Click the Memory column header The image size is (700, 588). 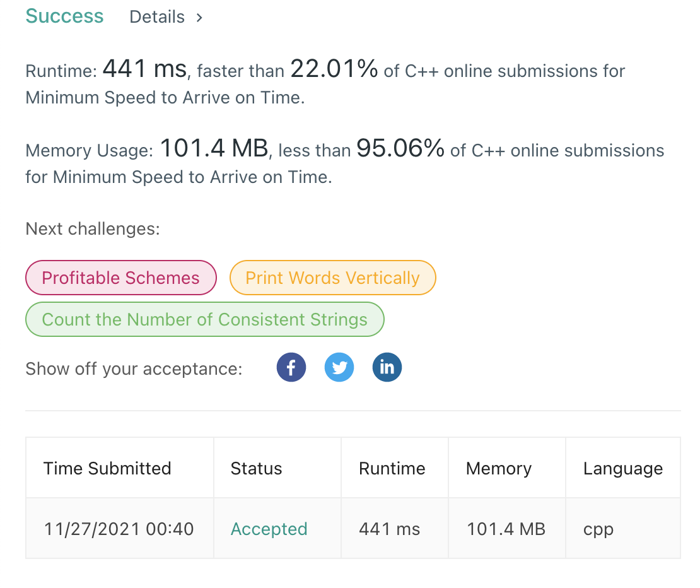(x=498, y=468)
